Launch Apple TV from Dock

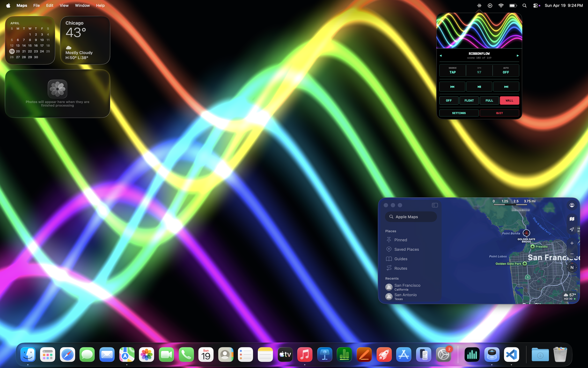(285, 355)
